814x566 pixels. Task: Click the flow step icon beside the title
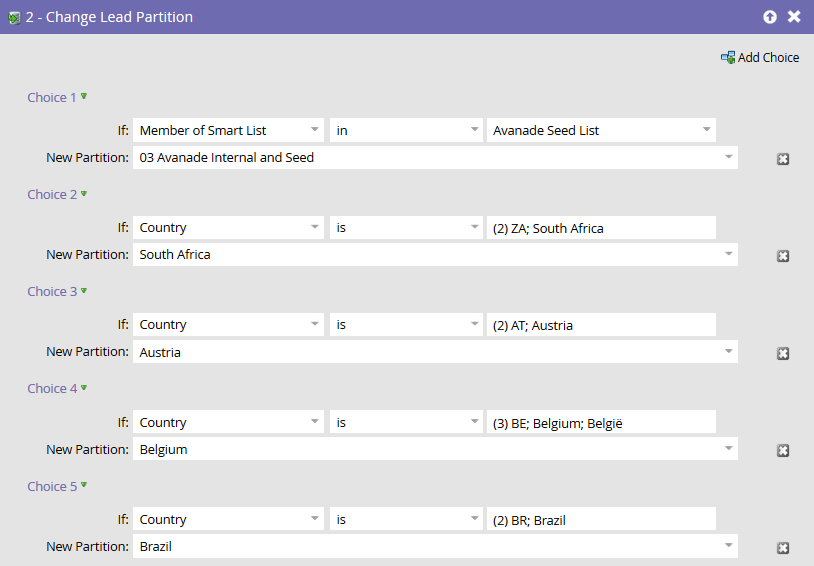14,18
